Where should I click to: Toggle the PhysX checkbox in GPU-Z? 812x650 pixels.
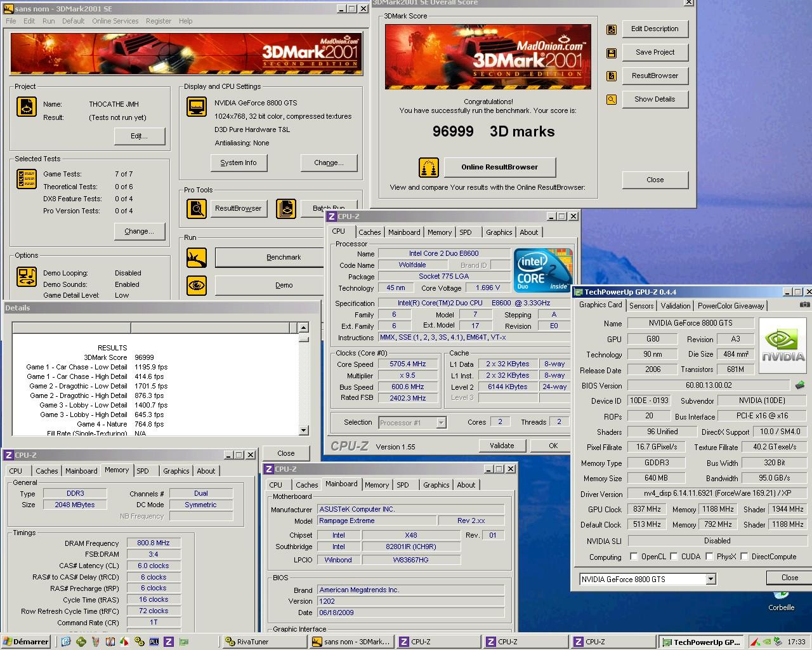(709, 557)
